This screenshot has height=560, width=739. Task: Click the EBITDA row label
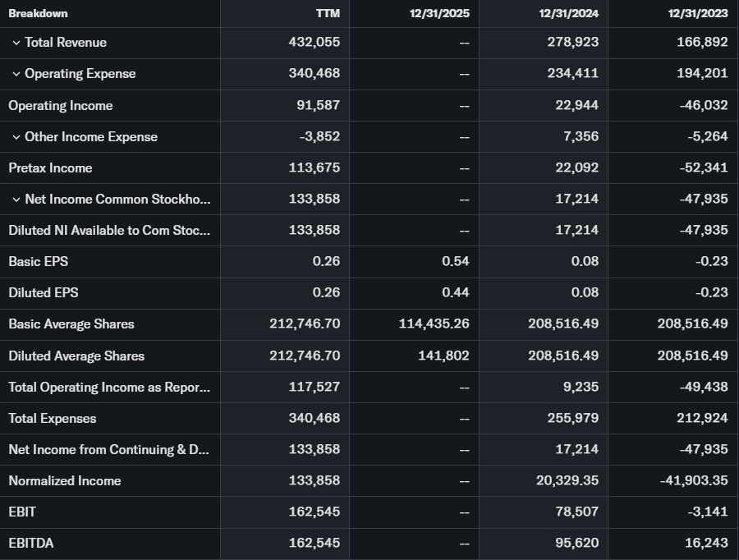click(31, 543)
